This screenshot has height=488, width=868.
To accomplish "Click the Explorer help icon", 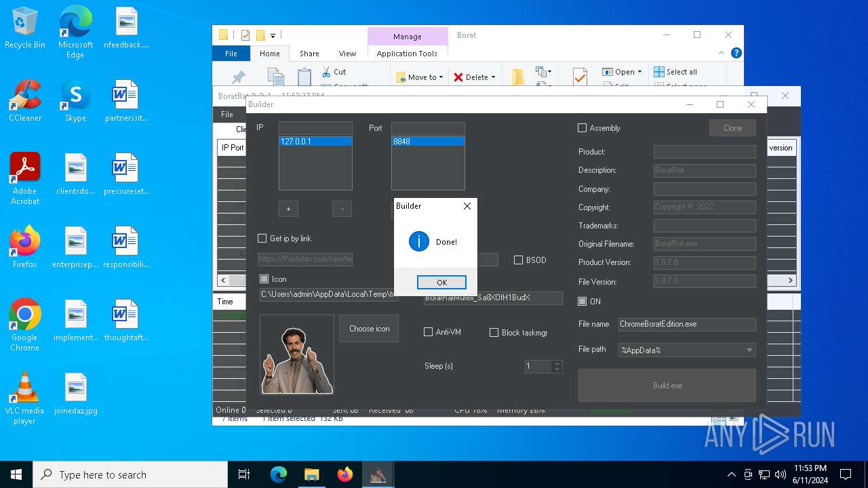I will tap(736, 53).
